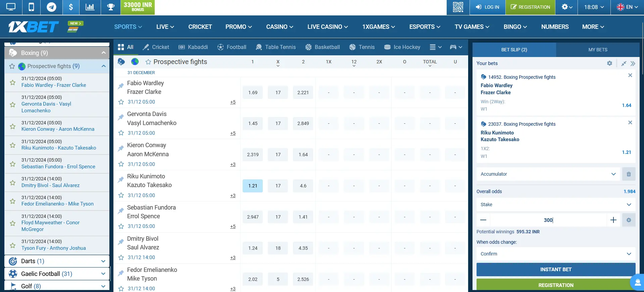
Task: Favorite Gervonta Davis fight in sidebar
Action: [13, 104]
